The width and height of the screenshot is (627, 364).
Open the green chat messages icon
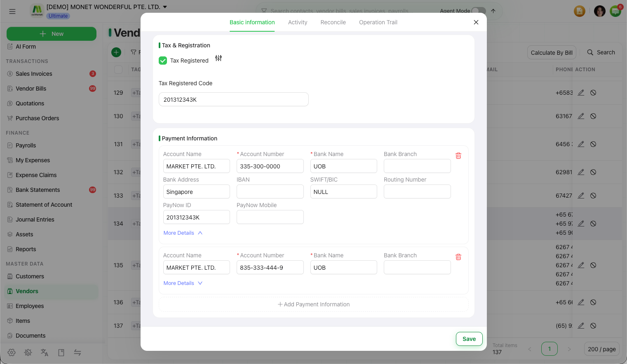(616, 11)
